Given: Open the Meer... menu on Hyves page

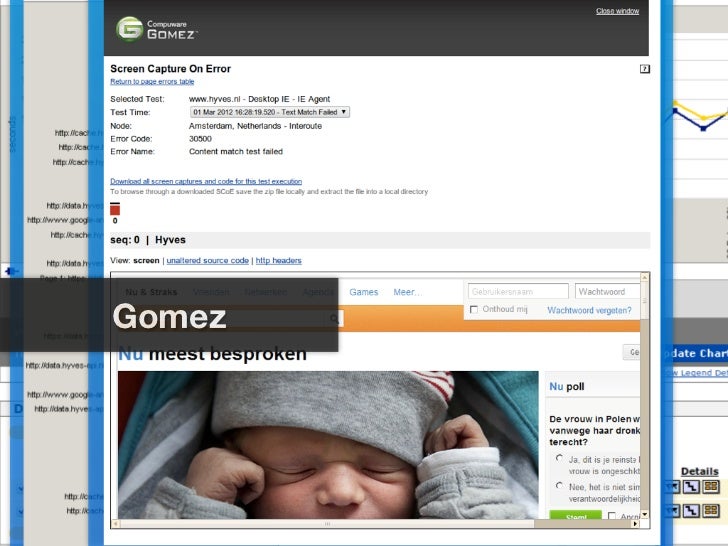Looking at the screenshot, I should click(x=408, y=292).
